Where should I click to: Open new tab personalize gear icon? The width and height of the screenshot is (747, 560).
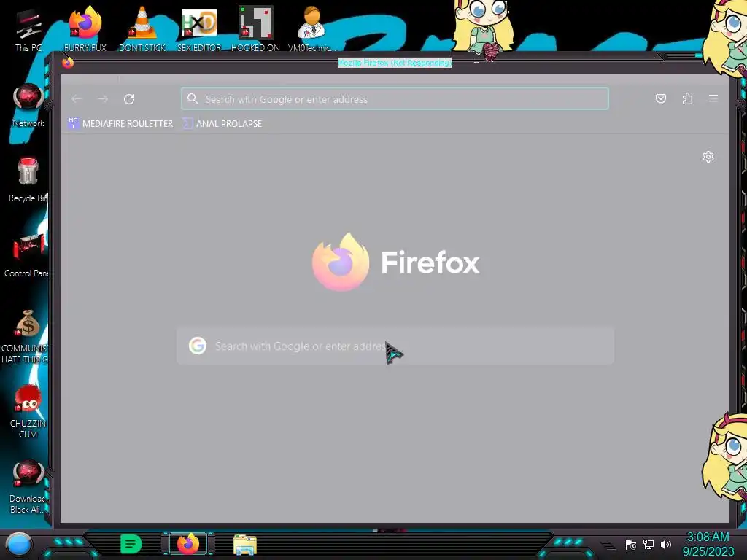pyautogui.click(x=708, y=157)
